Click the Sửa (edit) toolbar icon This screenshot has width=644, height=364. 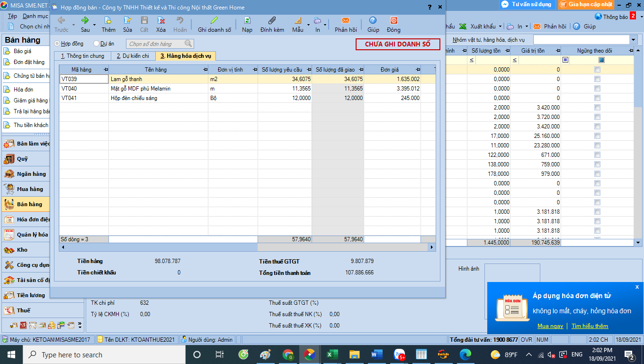pyautogui.click(x=127, y=21)
